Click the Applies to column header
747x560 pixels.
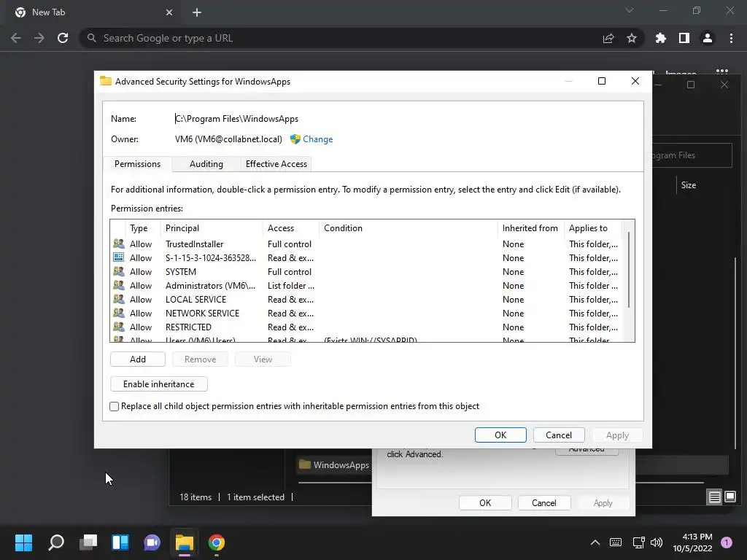(x=593, y=228)
